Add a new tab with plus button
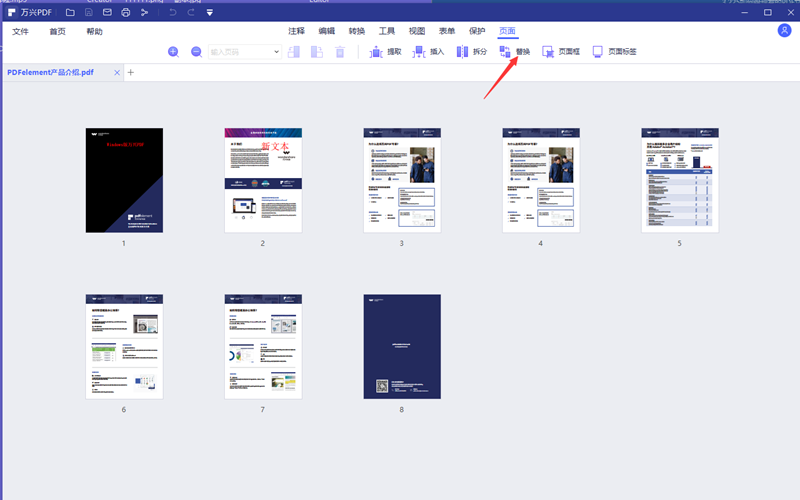800x500 pixels. point(131,73)
